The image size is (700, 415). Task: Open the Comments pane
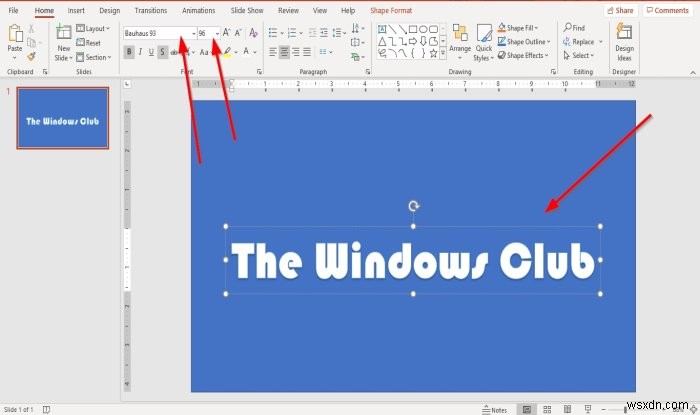coord(668,10)
